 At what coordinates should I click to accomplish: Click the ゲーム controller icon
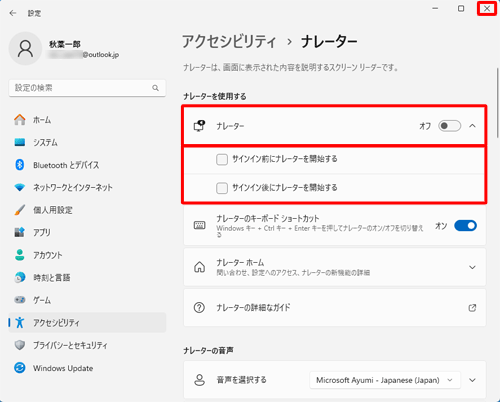pos(20,300)
